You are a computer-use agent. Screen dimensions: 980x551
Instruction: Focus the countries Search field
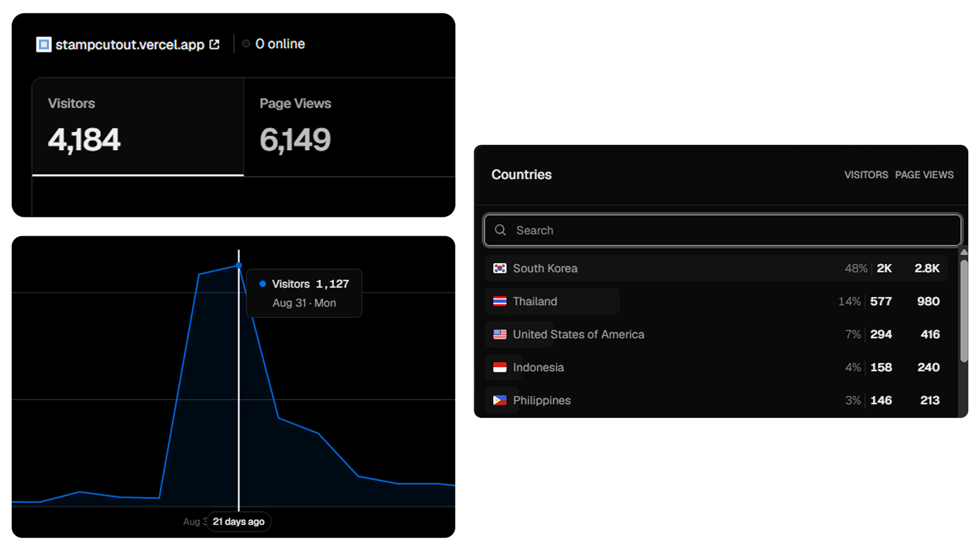pos(722,230)
